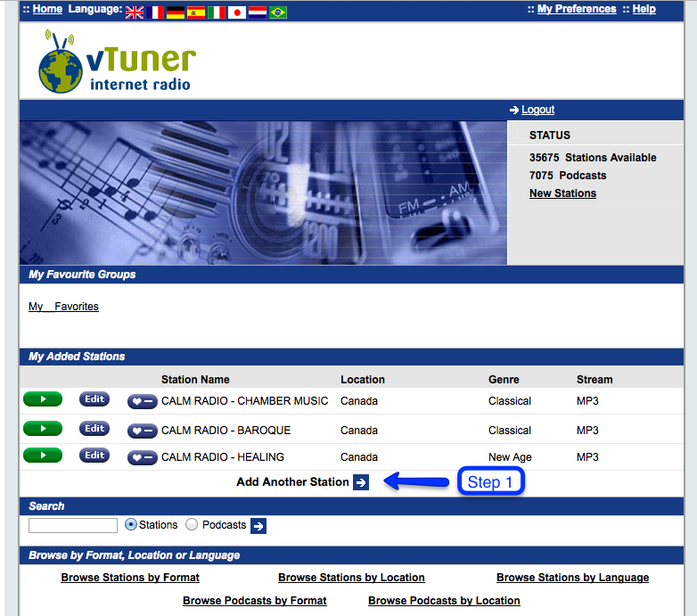Select the Stations radio button
This screenshot has height=616, width=697.
coord(131,525)
